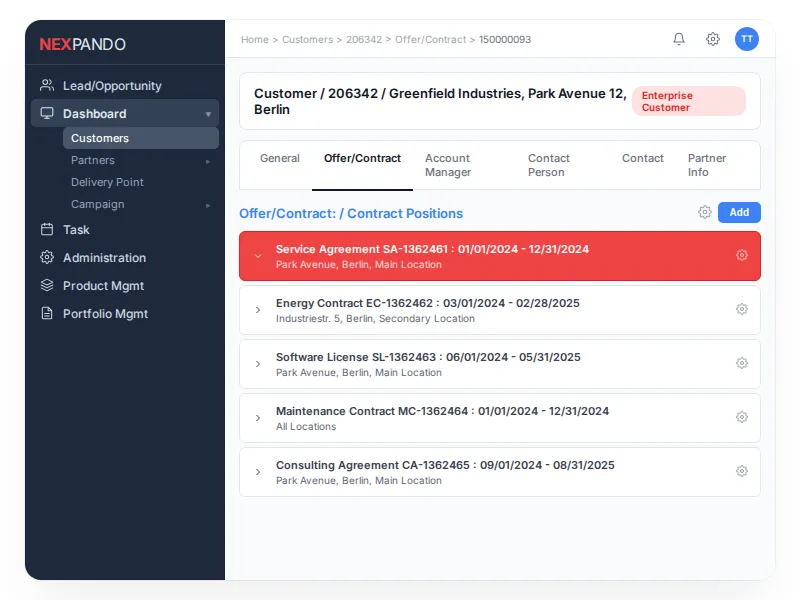
Task: Click the Lead/Opportunity people icon
Action: point(47,85)
